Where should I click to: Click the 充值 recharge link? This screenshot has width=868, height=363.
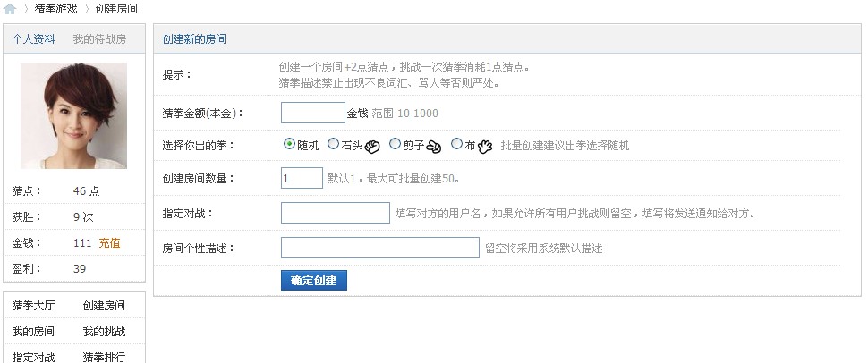tap(109, 243)
